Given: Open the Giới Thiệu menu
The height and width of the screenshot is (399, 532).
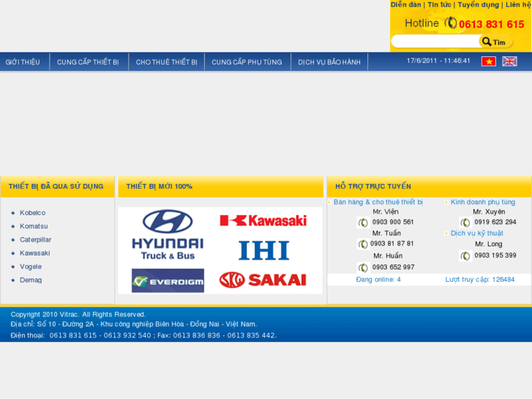Looking at the screenshot, I should click(x=23, y=62).
